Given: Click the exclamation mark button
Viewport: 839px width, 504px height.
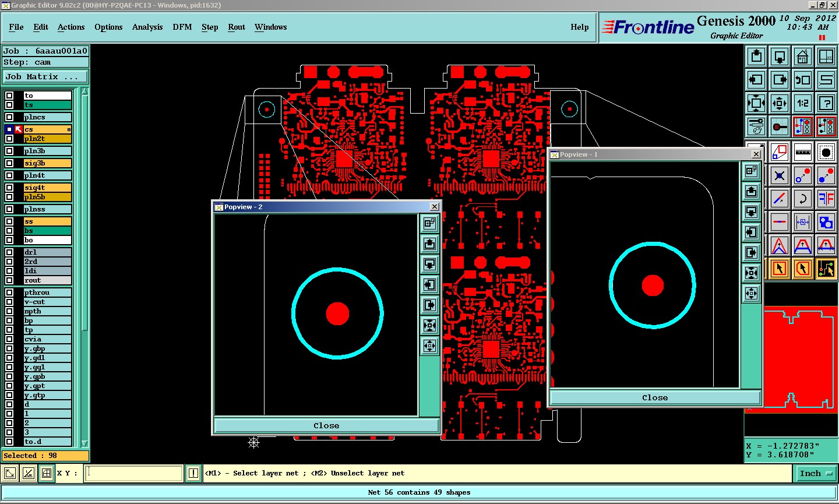Looking at the screenshot, I should pos(193,473).
